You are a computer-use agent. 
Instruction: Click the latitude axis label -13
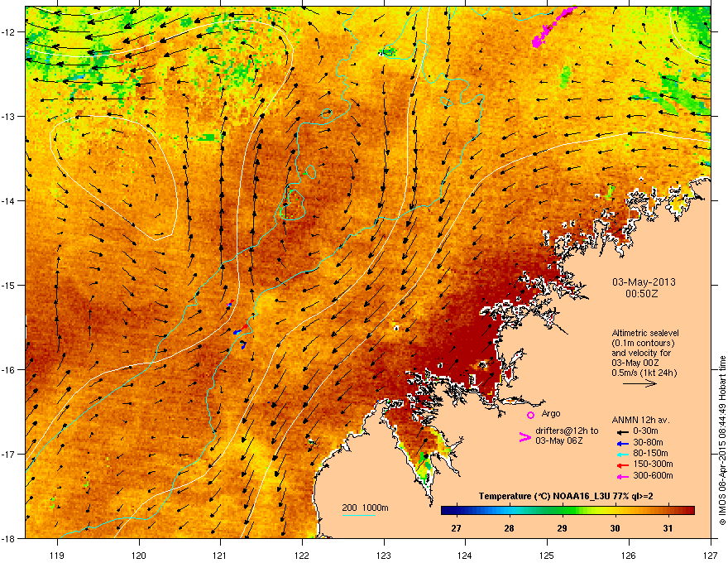[x=8, y=116]
